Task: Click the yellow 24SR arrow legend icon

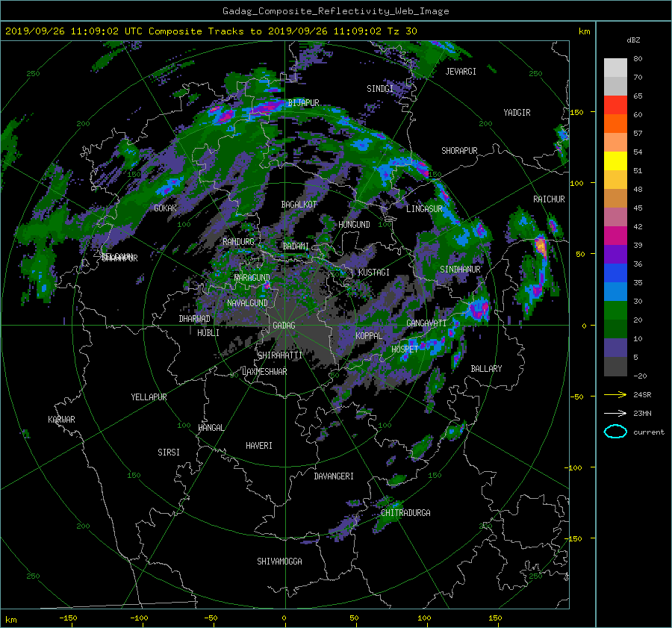Action: pyautogui.click(x=615, y=394)
